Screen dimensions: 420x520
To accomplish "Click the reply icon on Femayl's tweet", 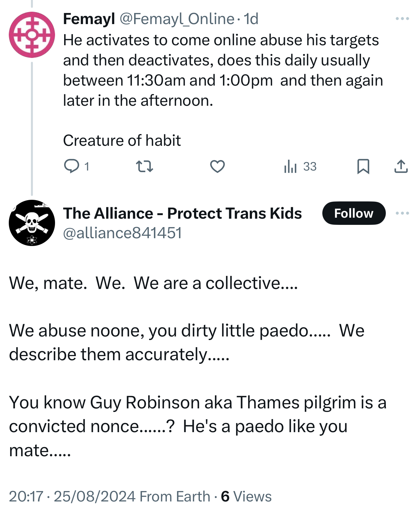I will pyautogui.click(x=72, y=166).
